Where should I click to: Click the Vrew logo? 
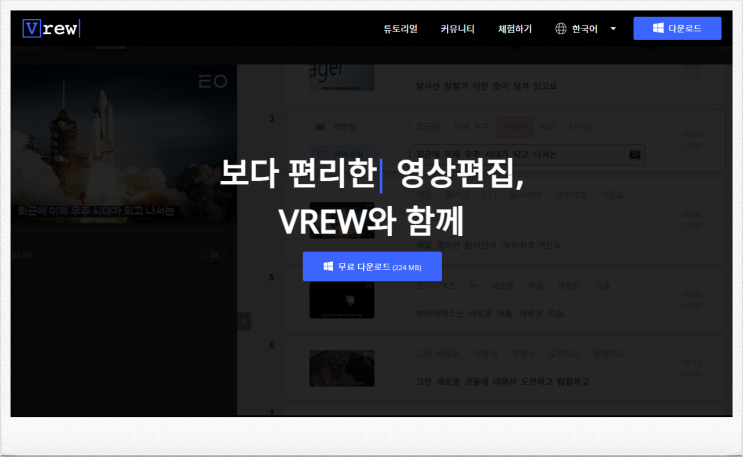click(51, 28)
